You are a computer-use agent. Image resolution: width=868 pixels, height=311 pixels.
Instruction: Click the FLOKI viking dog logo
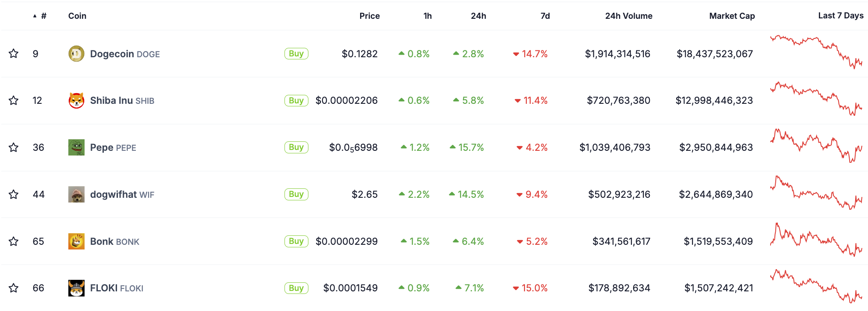76,288
